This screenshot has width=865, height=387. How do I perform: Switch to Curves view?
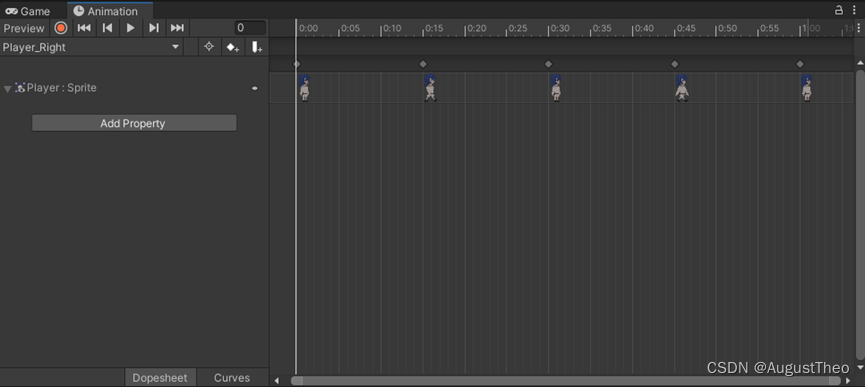point(232,378)
